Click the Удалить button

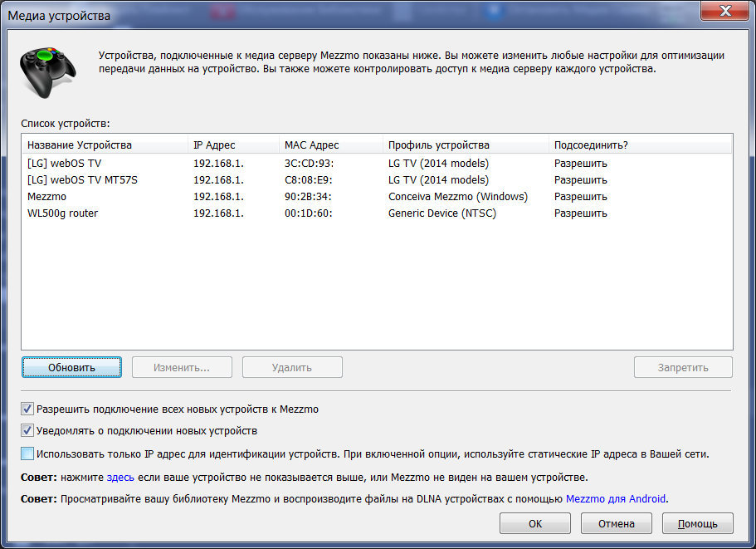[292, 367]
